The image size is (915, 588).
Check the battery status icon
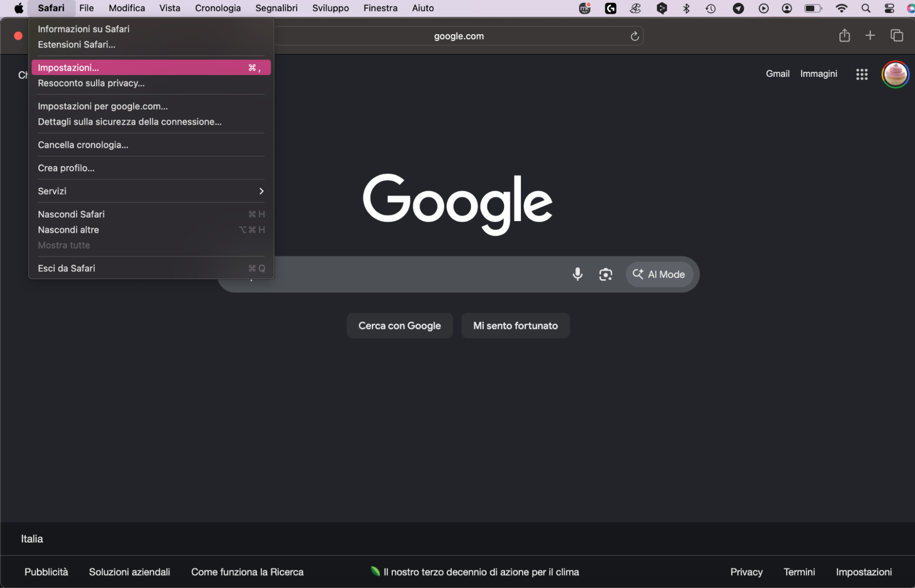pos(813,8)
